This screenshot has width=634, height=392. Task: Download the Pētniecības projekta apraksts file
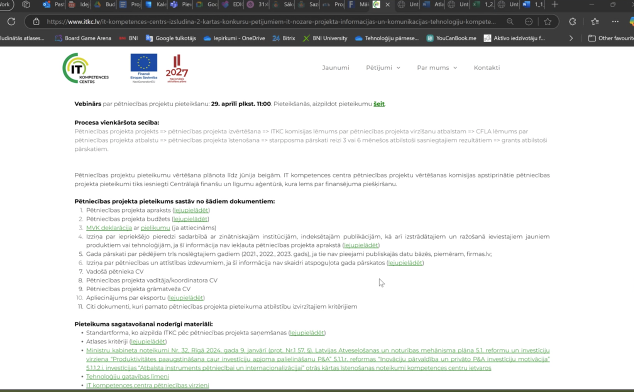pyautogui.click(x=191, y=210)
